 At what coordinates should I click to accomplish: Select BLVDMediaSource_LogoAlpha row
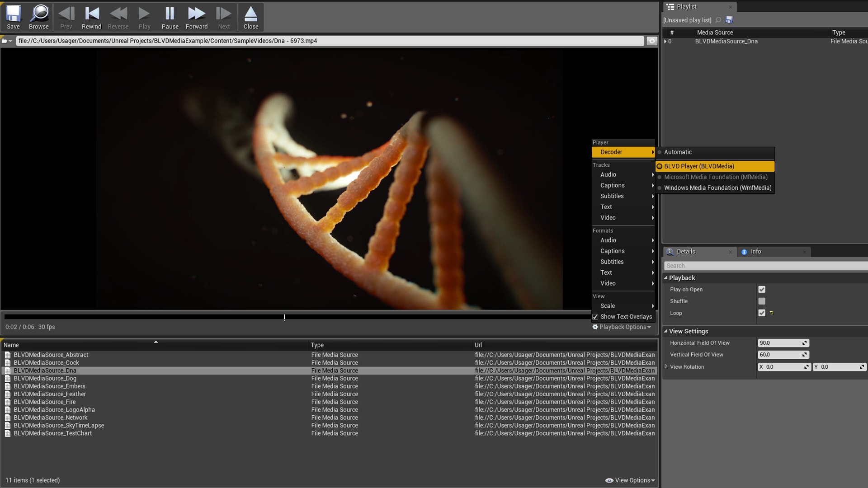click(x=329, y=410)
